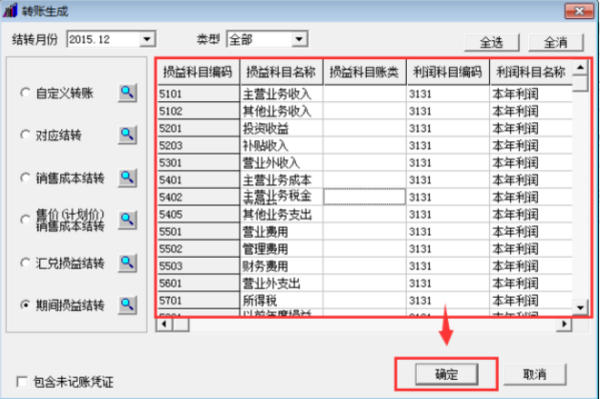Click the 营业外收入 cell
The width and height of the screenshot is (600, 399).
(x=281, y=163)
